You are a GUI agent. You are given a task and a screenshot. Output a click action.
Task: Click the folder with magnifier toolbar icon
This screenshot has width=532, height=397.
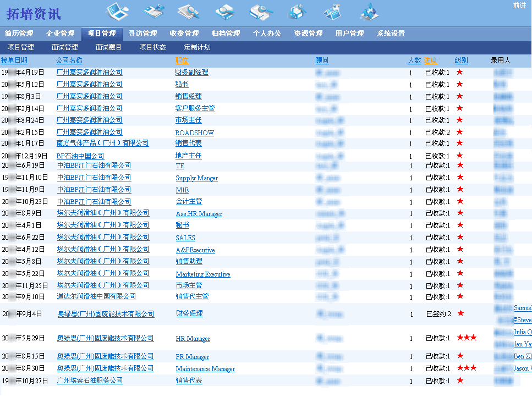pyautogui.click(x=225, y=12)
